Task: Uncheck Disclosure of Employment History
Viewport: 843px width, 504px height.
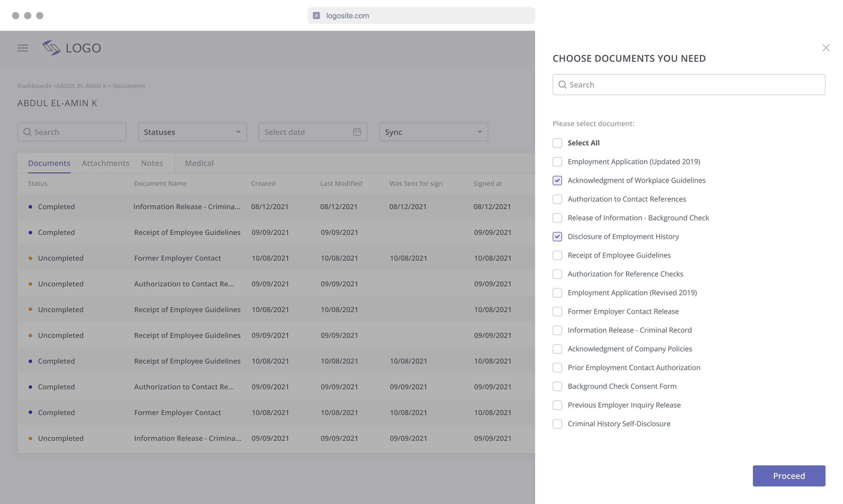Action: pyautogui.click(x=557, y=236)
